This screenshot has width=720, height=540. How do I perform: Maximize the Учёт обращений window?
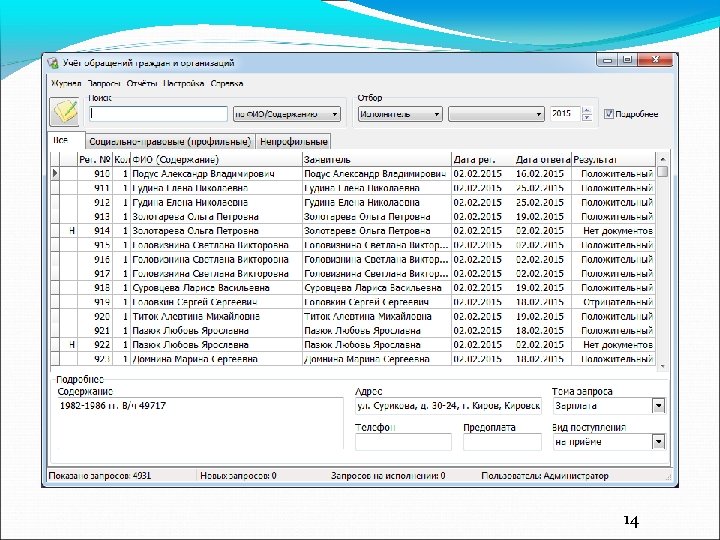pos(627,60)
